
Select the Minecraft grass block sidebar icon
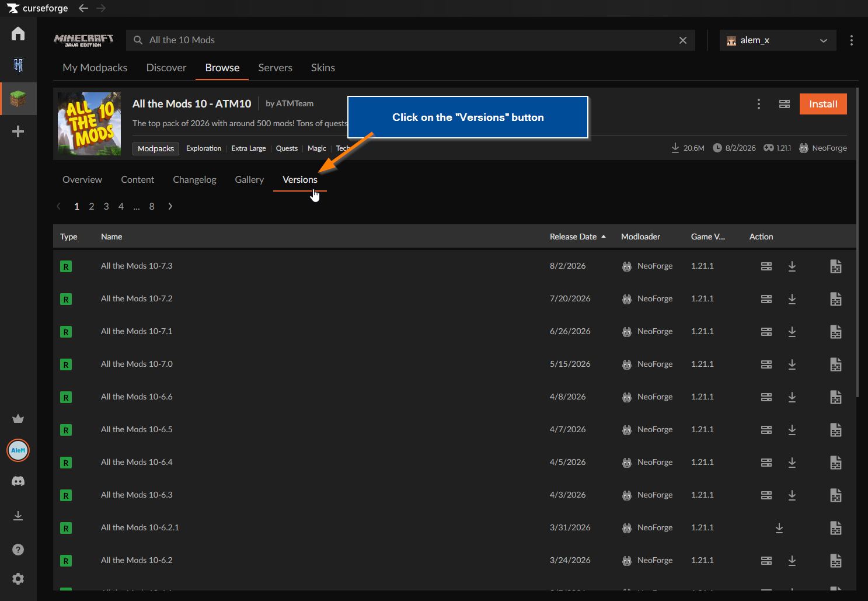click(x=18, y=99)
